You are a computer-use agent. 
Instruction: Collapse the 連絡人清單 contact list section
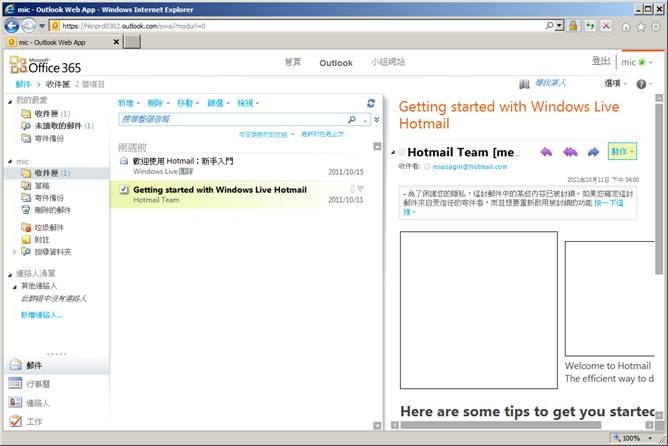(x=10, y=274)
